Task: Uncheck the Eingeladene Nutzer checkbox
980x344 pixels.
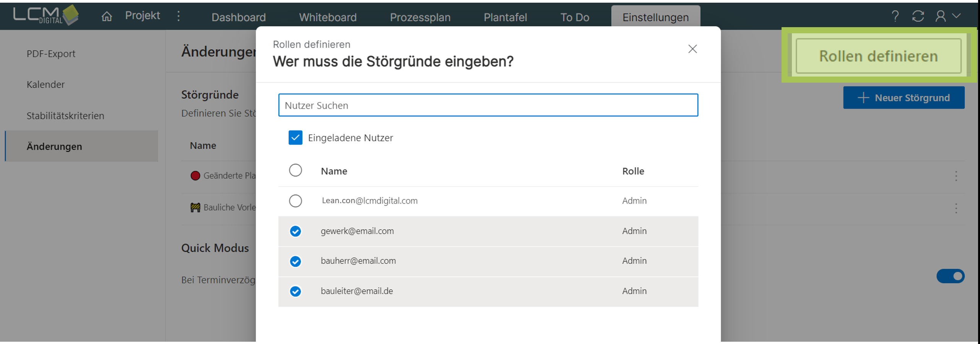Action: pyautogui.click(x=295, y=138)
